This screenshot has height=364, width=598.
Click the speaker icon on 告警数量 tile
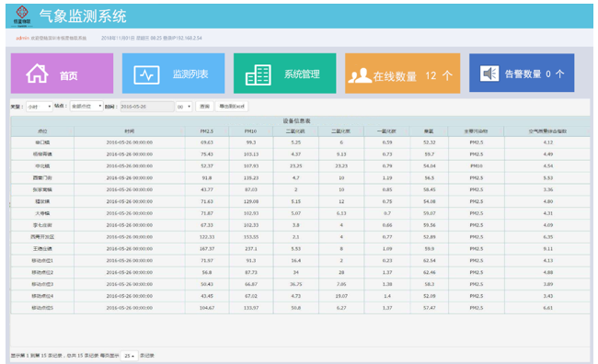[x=489, y=74]
